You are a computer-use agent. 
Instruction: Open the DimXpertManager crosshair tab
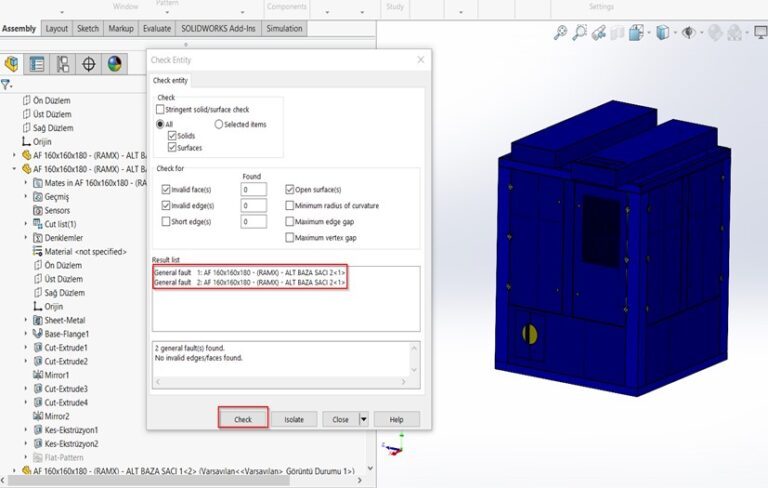[89, 64]
